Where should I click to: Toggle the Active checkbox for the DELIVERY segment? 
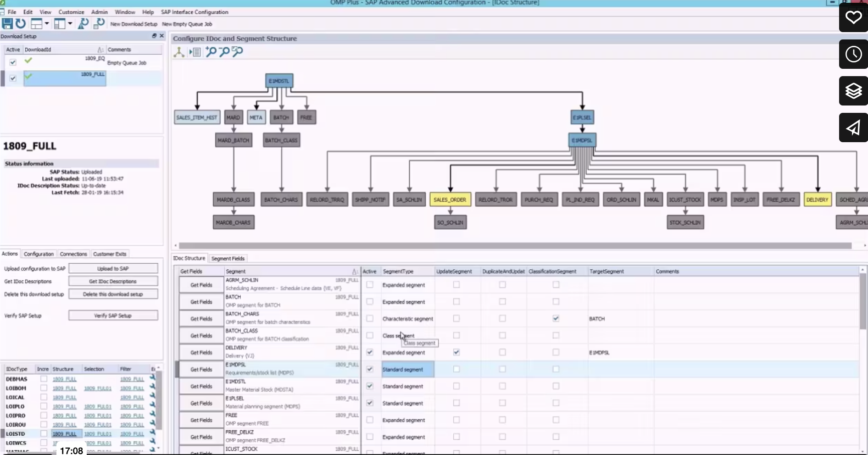[x=370, y=352]
